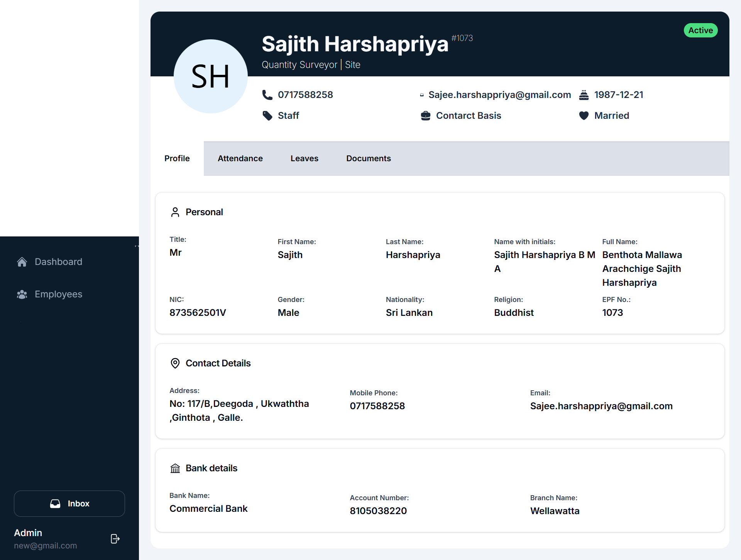The height and width of the screenshot is (560, 741).
Task: Click the bank building icon in Bank details
Action: [x=175, y=468]
